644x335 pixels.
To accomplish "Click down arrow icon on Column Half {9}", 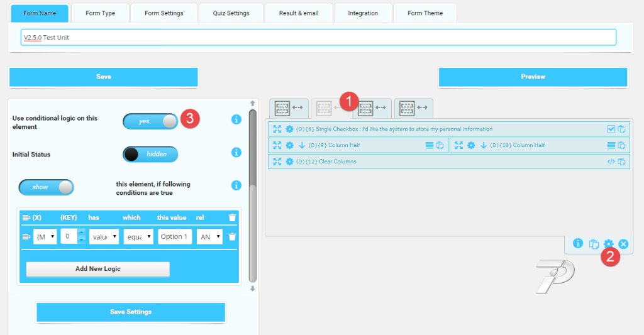I will pyautogui.click(x=301, y=145).
